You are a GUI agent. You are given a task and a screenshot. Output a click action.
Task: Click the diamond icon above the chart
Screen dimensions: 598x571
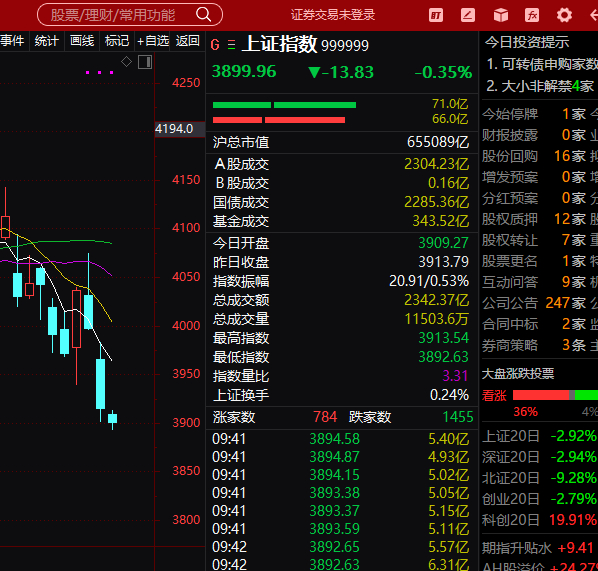[126, 61]
